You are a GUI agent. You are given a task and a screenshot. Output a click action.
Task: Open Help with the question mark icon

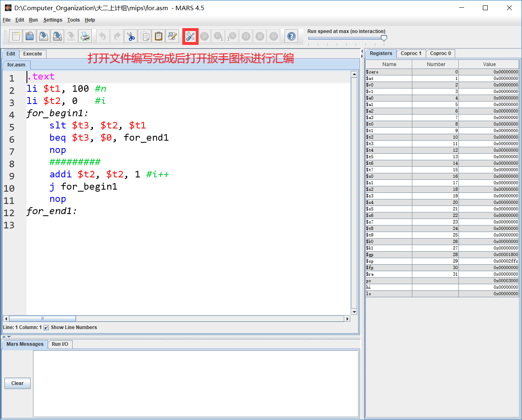pyautogui.click(x=292, y=36)
